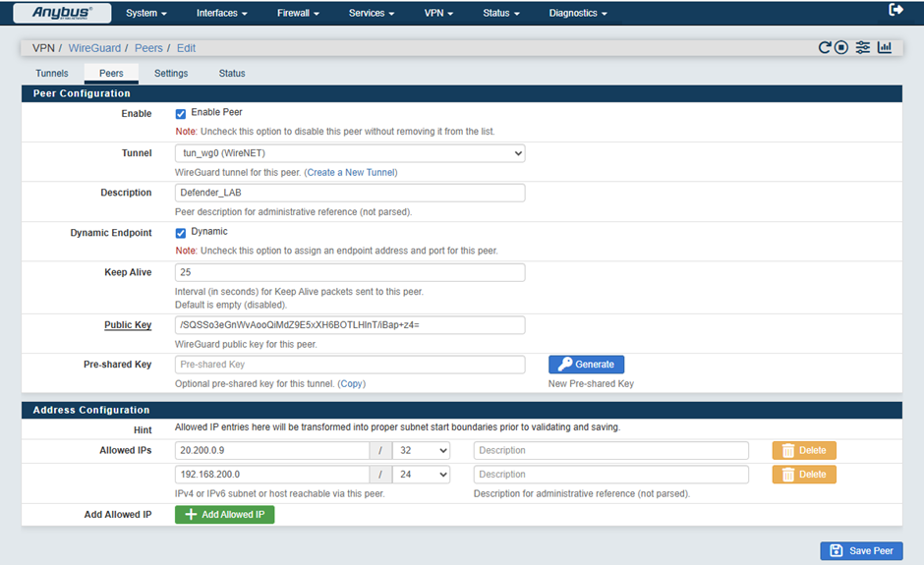This screenshot has height=565, width=924.
Task: Delete the 20.200.0.9 allowed IP entry
Action: point(803,451)
